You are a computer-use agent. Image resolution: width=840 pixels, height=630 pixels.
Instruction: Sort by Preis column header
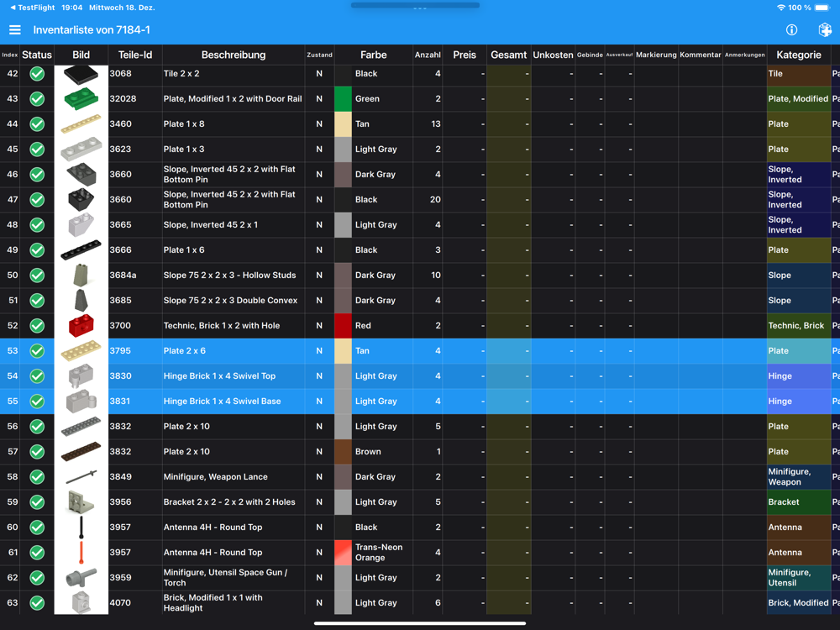click(x=465, y=55)
